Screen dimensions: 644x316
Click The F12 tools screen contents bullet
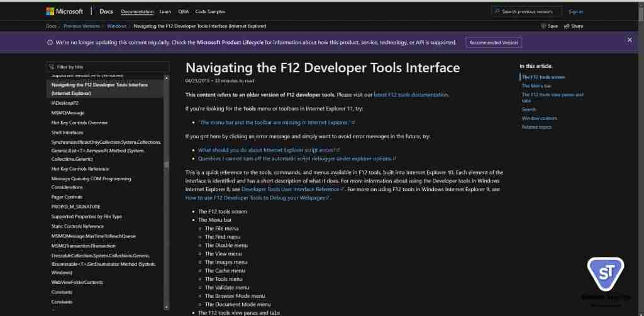click(222, 212)
